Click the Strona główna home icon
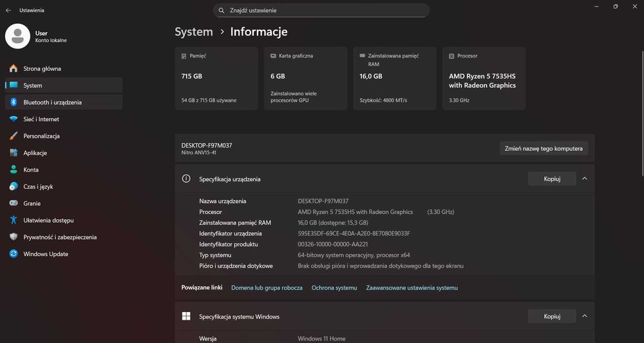The image size is (644, 343). (x=14, y=68)
